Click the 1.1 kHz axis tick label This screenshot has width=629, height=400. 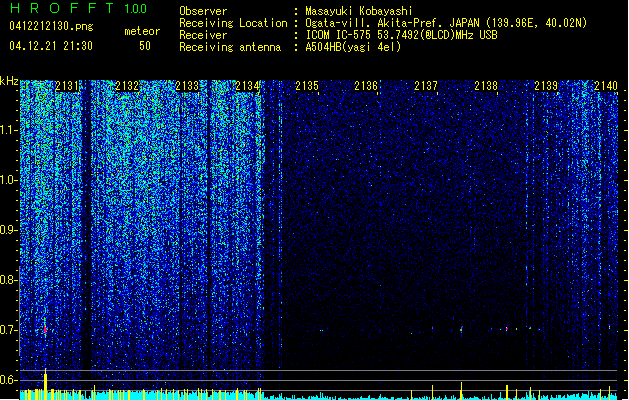[9, 130]
